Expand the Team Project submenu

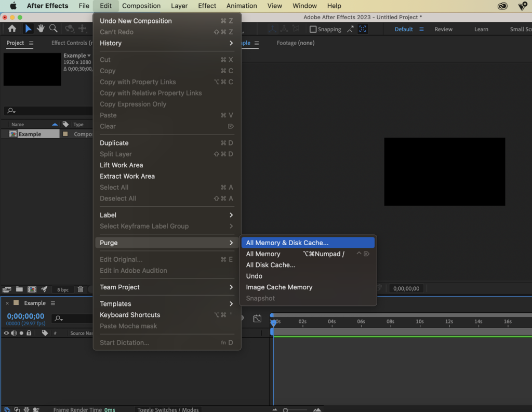(x=167, y=287)
